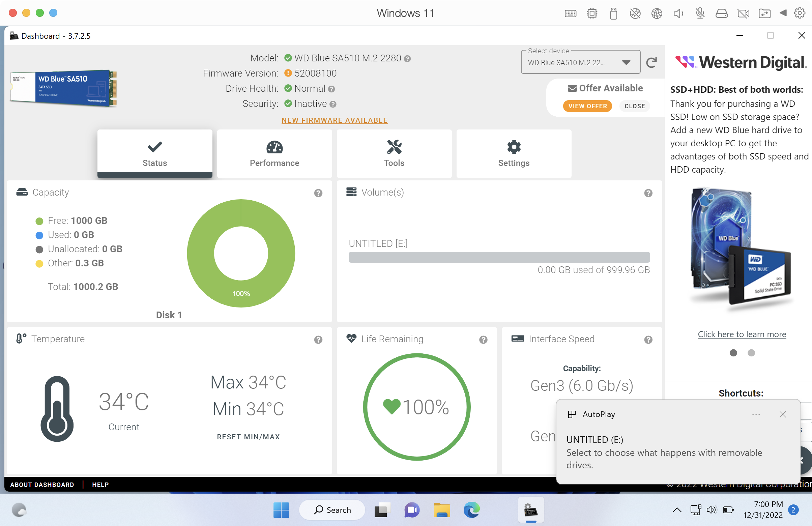Click the Parallels shared folder icon
Viewport: 812px width, 526px height.
click(x=764, y=13)
